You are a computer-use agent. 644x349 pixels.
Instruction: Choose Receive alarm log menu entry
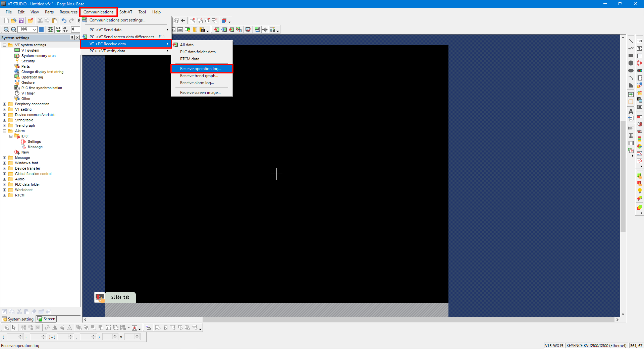(x=197, y=83)
